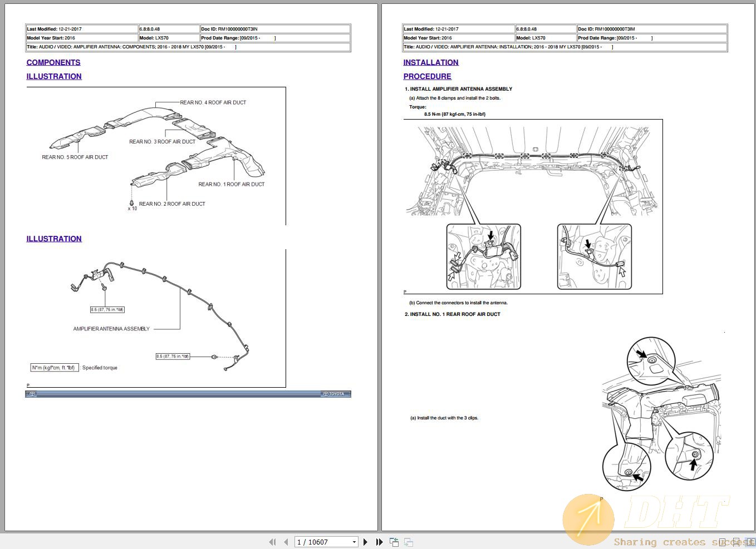Click step '1. INSTALL AMPLIFIER ANTENNA ASSEMBLY'
The width and height of the screenshot is (756, 549).
pos(458,89)
